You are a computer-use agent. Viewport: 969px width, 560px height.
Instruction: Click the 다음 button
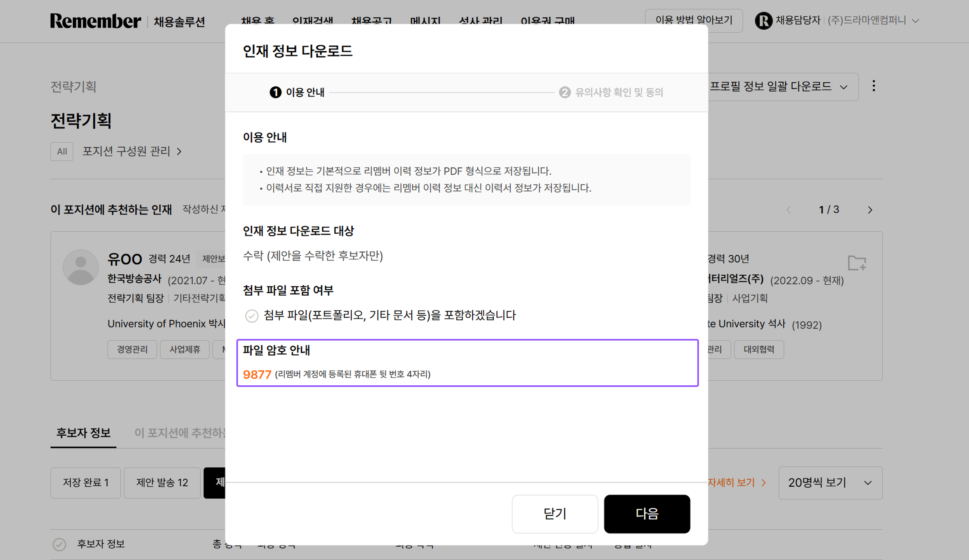pyautogui.click(x=647, y=514)
